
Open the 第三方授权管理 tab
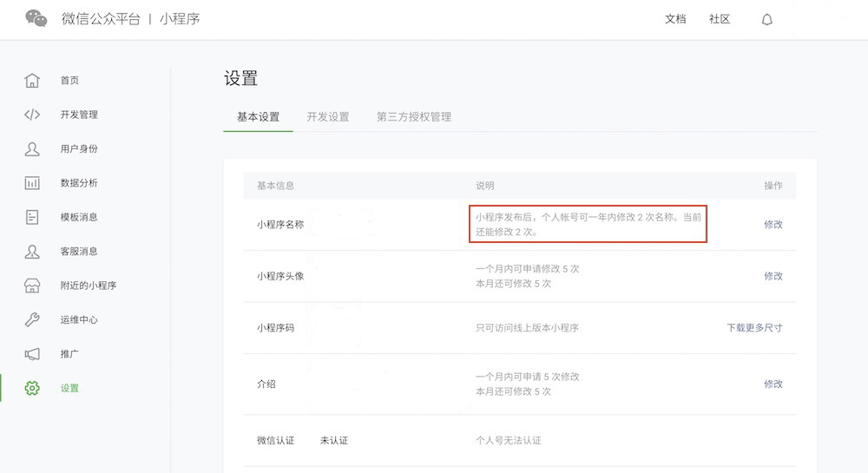pos(413,117)
